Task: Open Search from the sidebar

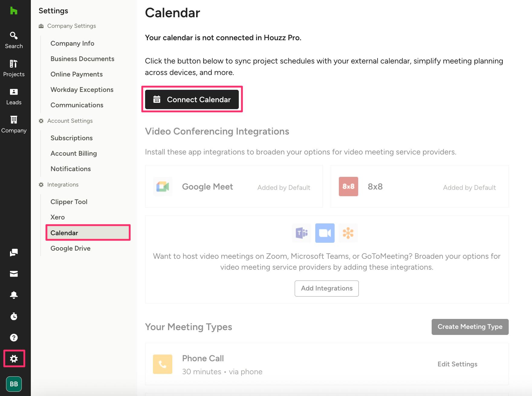Action: pos(14,40)
